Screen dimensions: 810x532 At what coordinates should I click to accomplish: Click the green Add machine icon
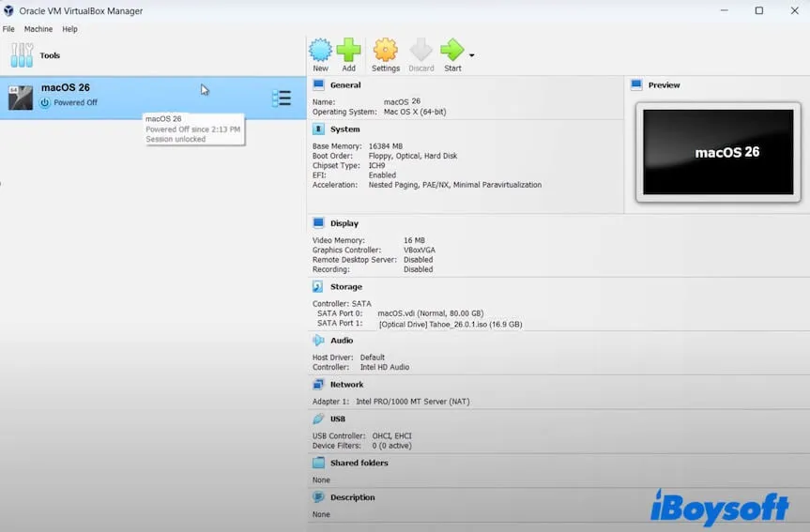click(x=348, y=52)
